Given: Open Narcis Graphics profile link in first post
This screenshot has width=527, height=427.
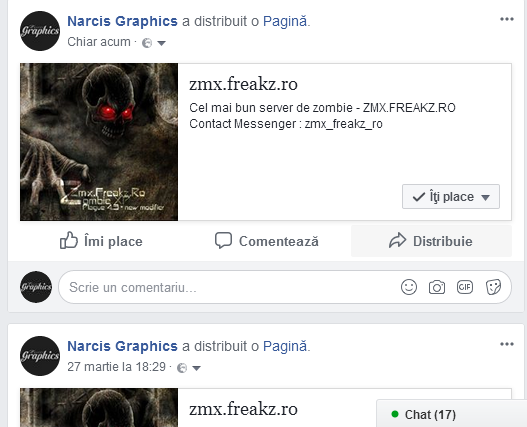Looking at the screenshot, I should pos(122,21).
